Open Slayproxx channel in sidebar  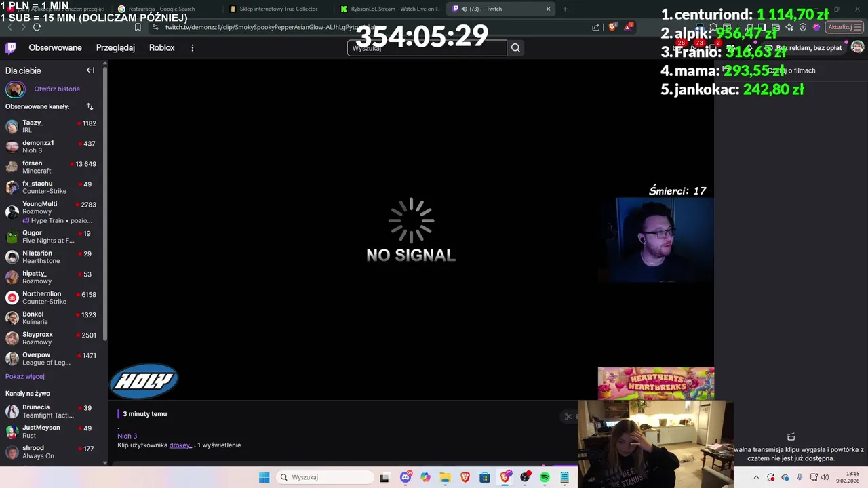pos(52,338)
